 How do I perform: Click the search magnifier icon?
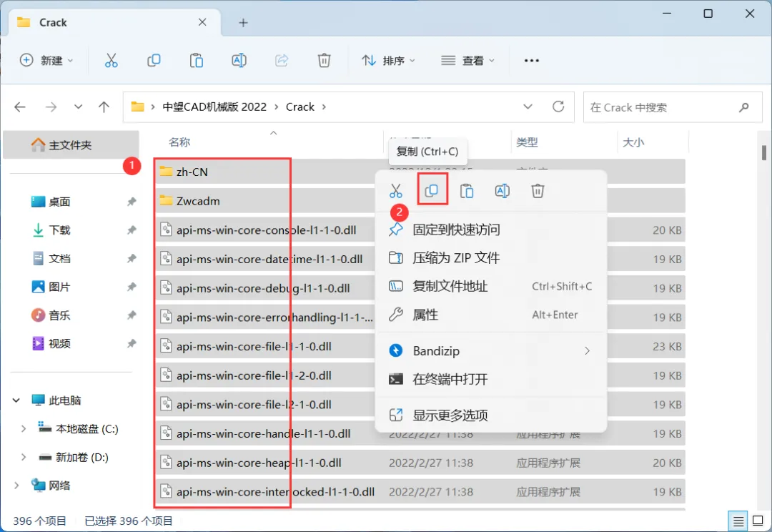pos(744,107)
